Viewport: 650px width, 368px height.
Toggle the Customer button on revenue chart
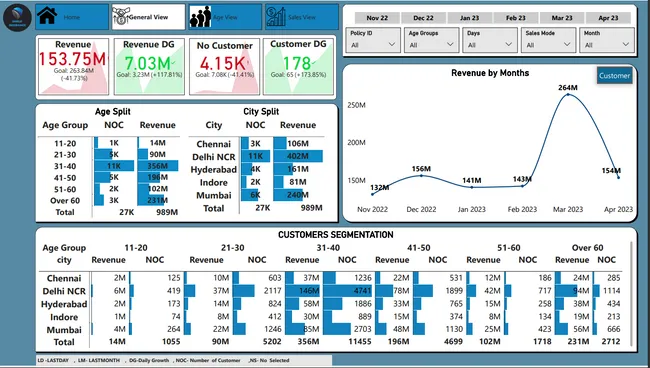point(614,76)
